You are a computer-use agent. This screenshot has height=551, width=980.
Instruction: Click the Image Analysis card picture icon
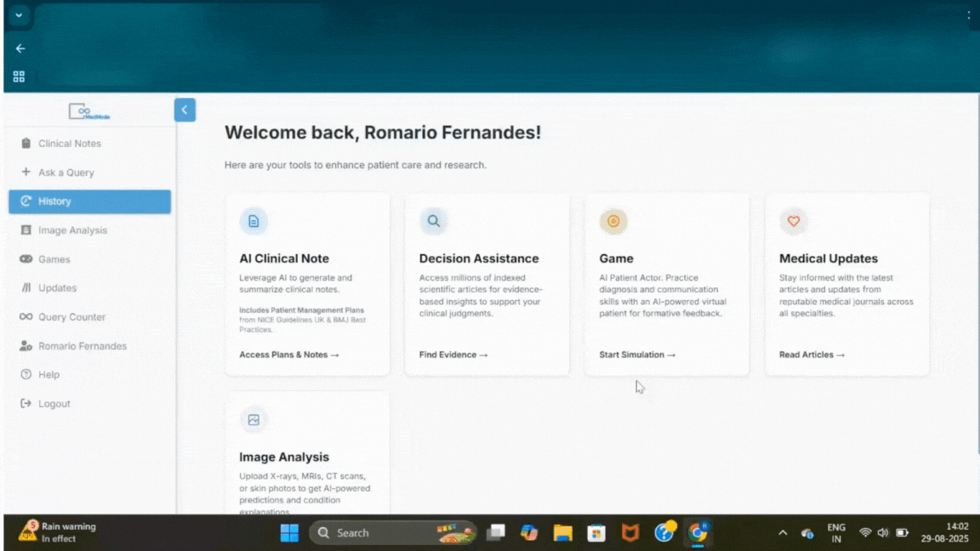(254, 420)
